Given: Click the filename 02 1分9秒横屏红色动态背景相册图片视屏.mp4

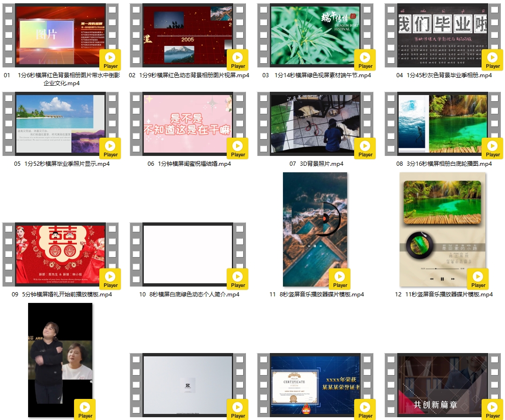Looking at the screenshot, I should [189, 75].
